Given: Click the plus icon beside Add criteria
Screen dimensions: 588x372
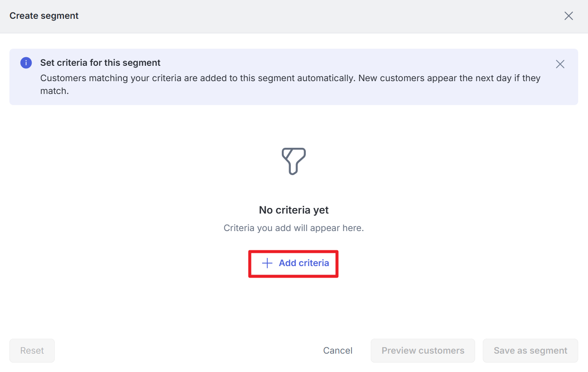Looking at the screenshot, I should (267, 263).
